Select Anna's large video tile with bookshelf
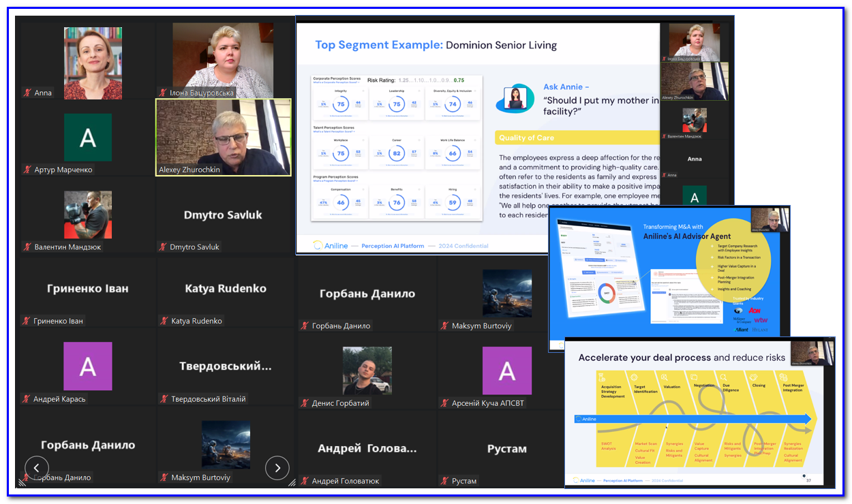Viewport: 852px width, 504px height. pyautogui.click(x=93, y=63)
